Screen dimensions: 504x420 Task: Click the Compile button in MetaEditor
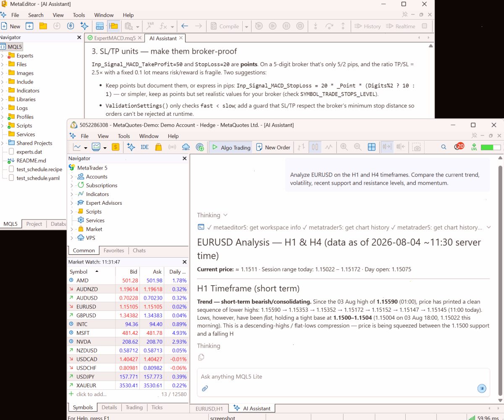click(225, 26)
